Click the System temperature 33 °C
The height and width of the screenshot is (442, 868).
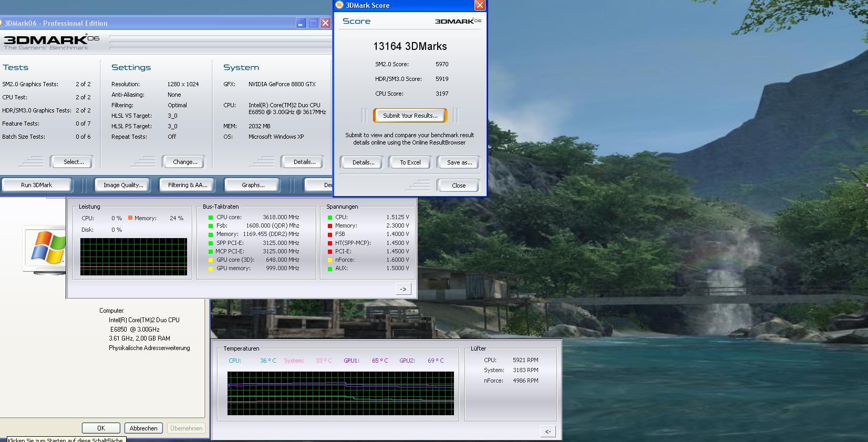(324, 361)
